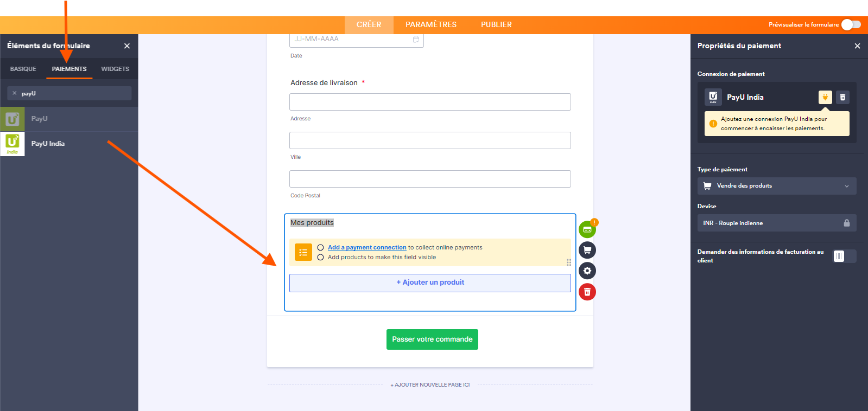Click the Adresse input field
Viewport: 868px width, 411px height.
click(x=430, y=102)
